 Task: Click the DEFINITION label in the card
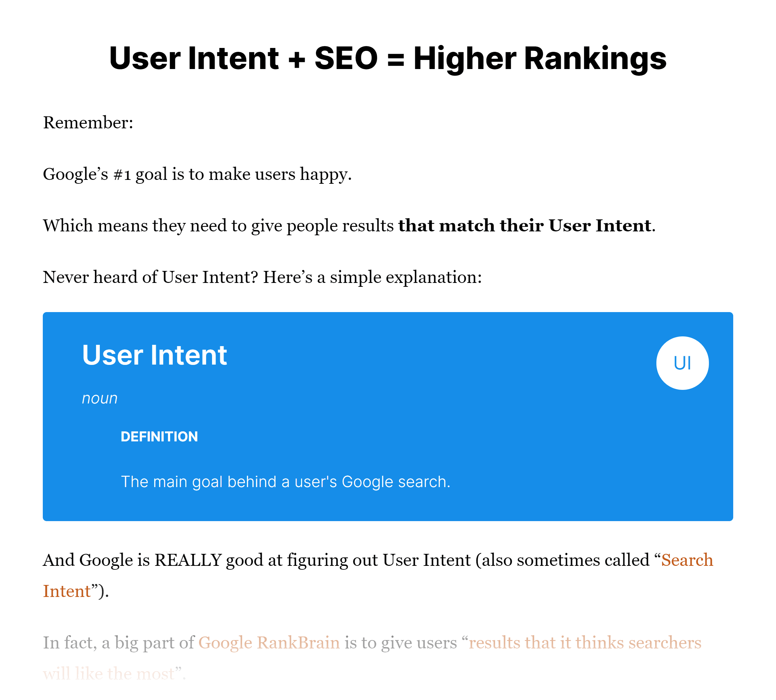click(x=159, y=437)
